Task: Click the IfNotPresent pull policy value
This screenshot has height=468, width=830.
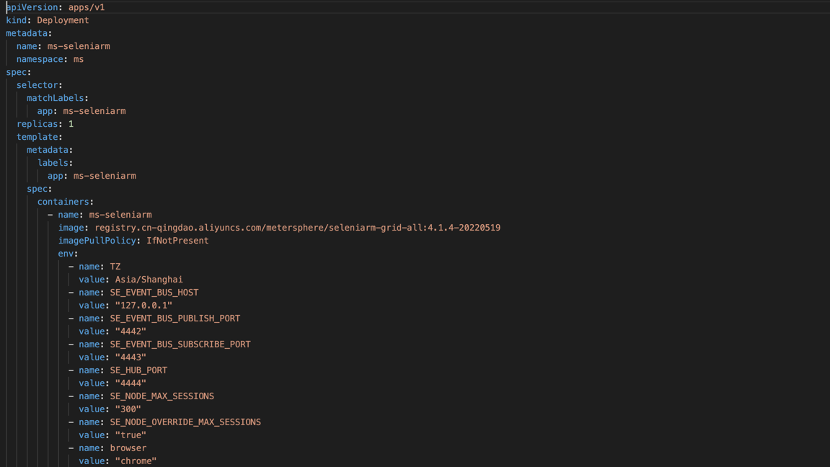Action: pos(177,241)
